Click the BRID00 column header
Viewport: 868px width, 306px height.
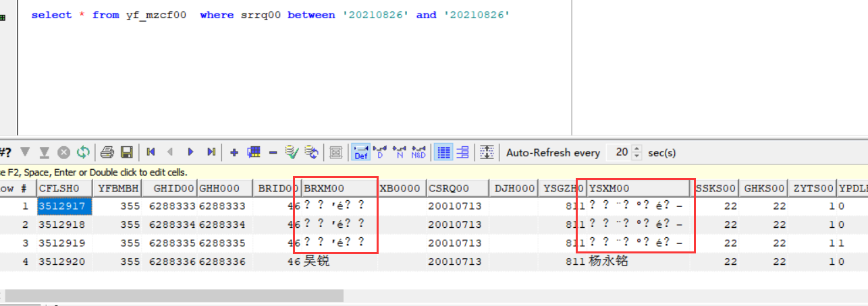[276, 188]
